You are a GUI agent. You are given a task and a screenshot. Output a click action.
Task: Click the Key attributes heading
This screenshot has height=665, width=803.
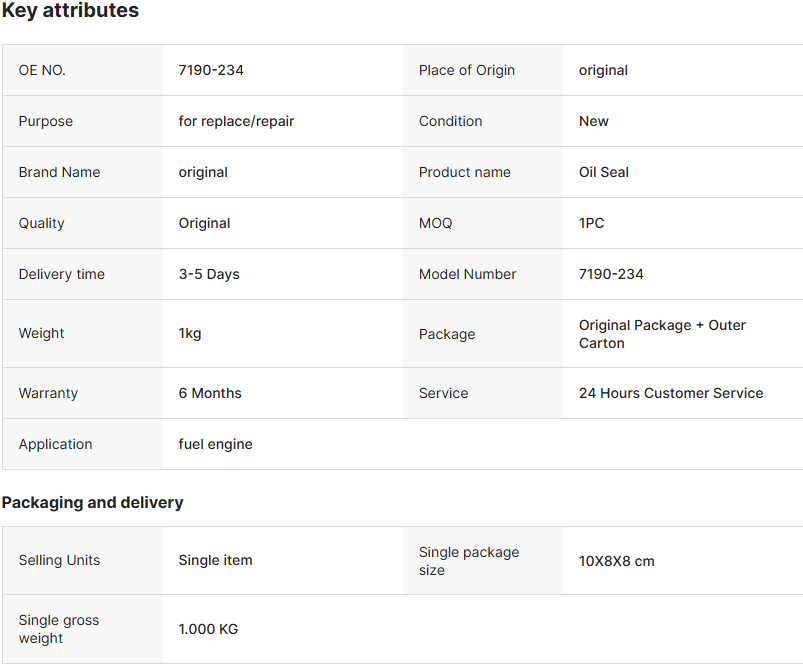pyautogui.click(x=70, y=10)
